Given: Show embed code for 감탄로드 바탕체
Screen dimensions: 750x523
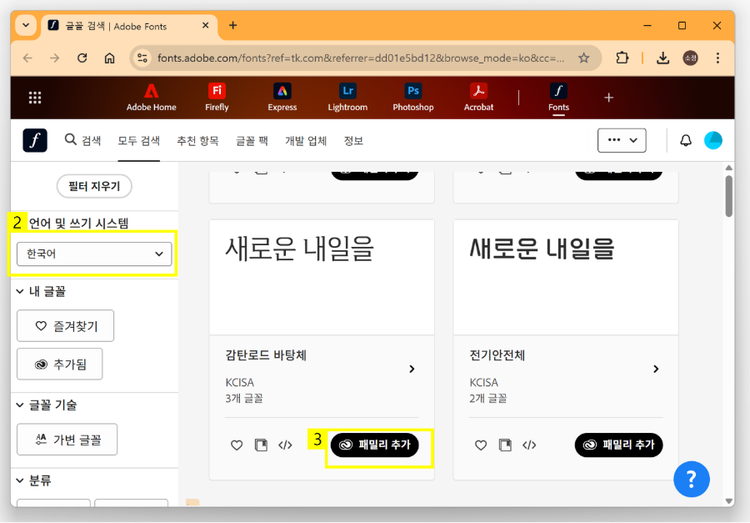Looking at the screenshot, I should (x=285, y=445).
